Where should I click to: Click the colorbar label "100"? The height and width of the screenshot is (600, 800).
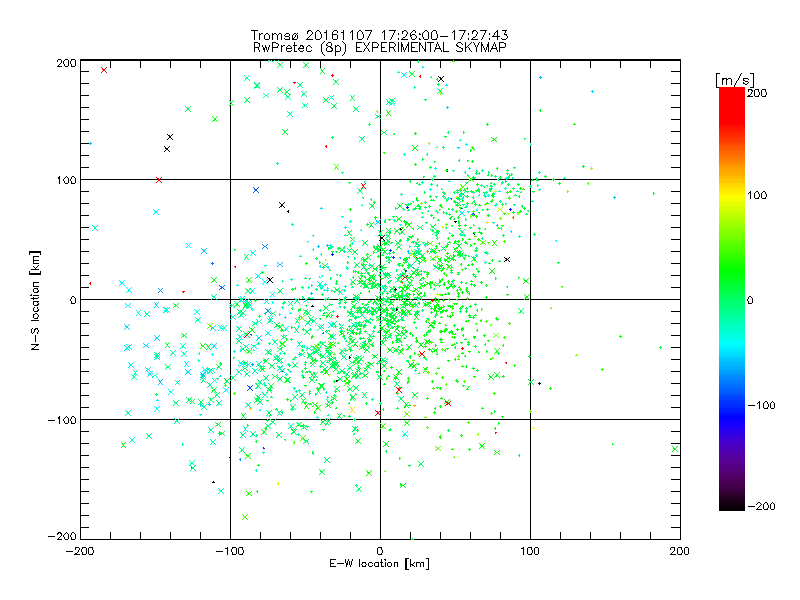click(757, 195)
